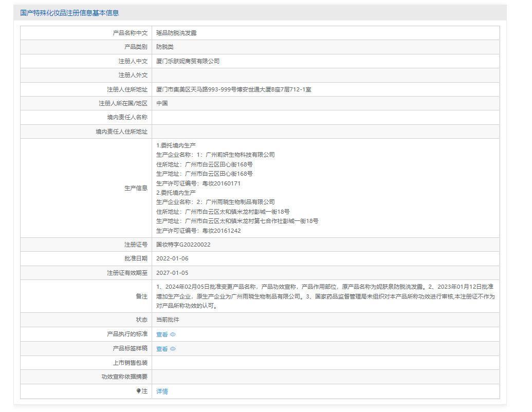The height and width of the screenshot is (412, 532).
Task: Click the lightbulb icon next to 注
Action: click(139, 391)
